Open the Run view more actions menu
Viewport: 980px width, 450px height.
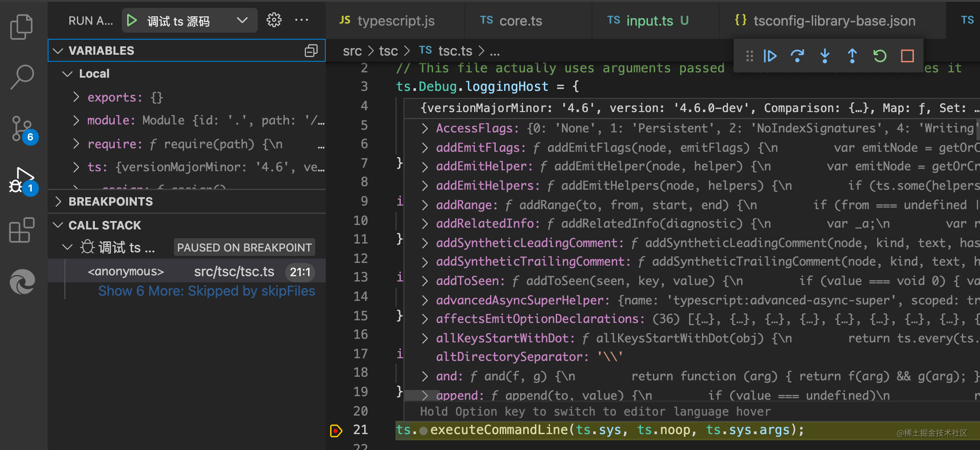coord(302,20)
